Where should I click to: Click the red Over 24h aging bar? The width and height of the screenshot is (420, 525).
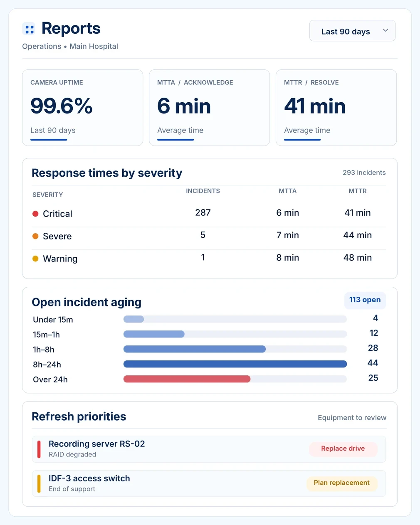[187, 379]
